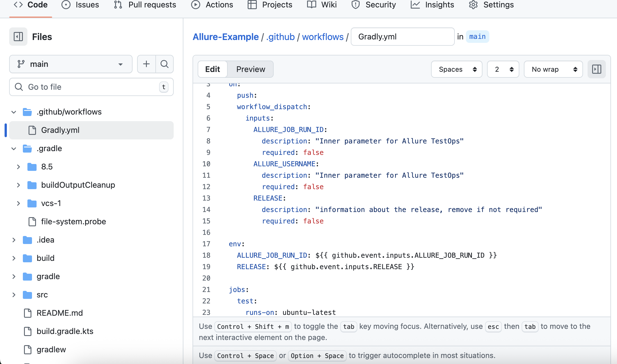Change indent size via the 2 dropdown

(503, 69)
